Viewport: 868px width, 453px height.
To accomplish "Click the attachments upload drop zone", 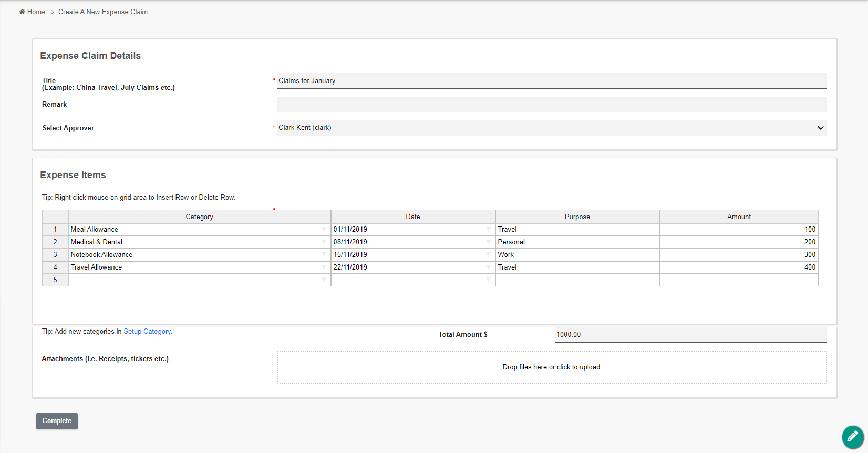I will tap(552, 367).
